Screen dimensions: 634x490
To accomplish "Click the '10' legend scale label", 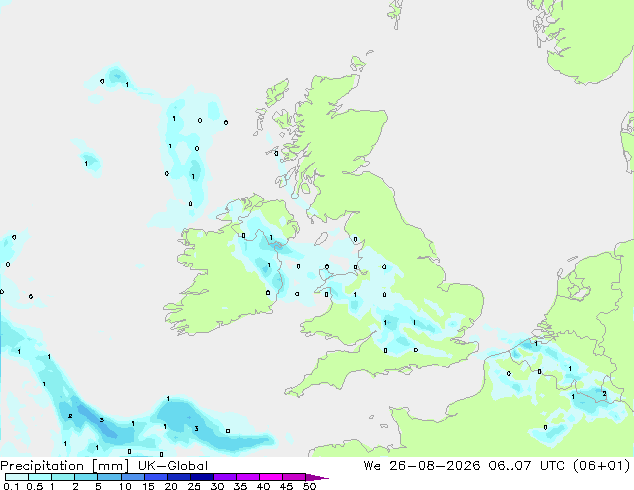I will pyautogui.click(x=125, y=486).
